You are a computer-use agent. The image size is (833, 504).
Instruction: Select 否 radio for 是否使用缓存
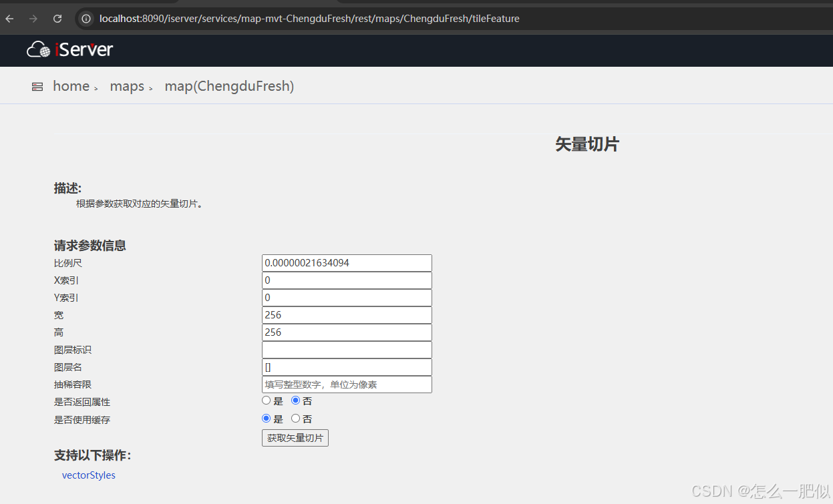tap(295, 418)
